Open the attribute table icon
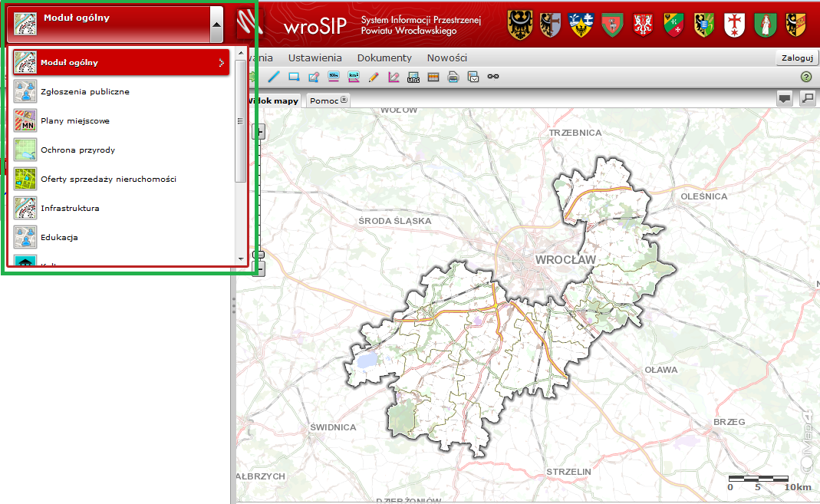This screenshot has height=504, width=820. click(433, 77)
